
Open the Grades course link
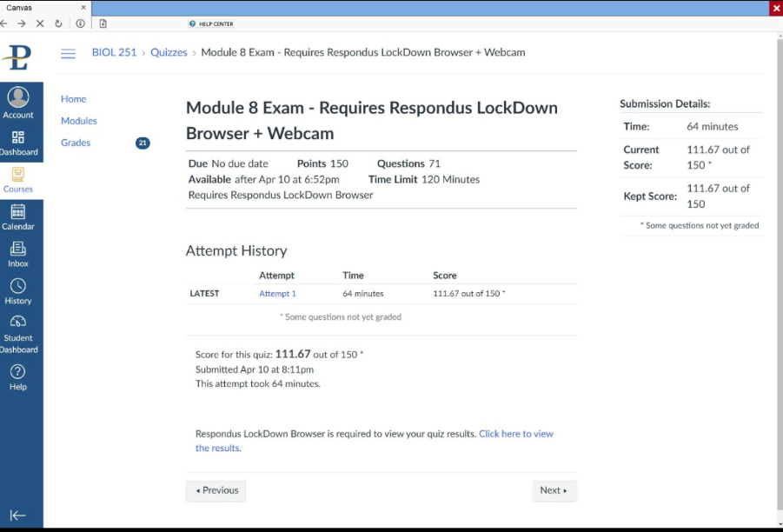pos(76,143)
